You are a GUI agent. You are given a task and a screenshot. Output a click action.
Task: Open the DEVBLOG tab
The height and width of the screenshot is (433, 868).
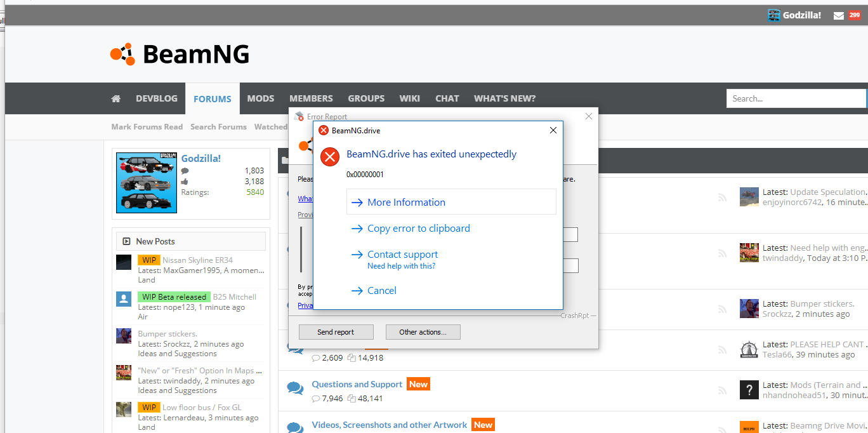click(157, 98)
